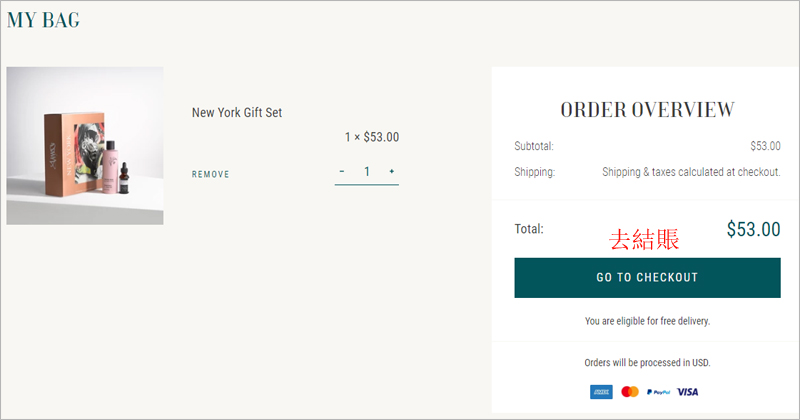800x420 pixels.
Task: Click the shipping and taxes calculated note
Action: tap(691, 172)
